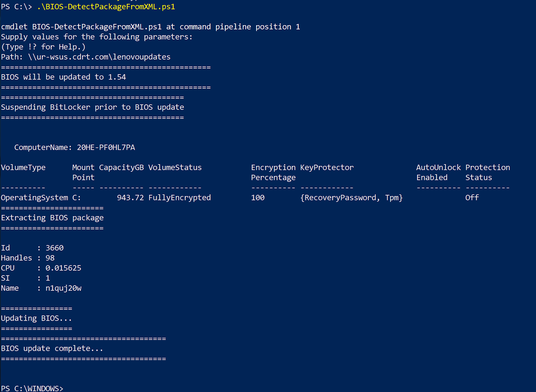Click the 943.72 capacity value
Image resolution: width=536 pixels, height=392 pixels.
[x=130, y=198]
